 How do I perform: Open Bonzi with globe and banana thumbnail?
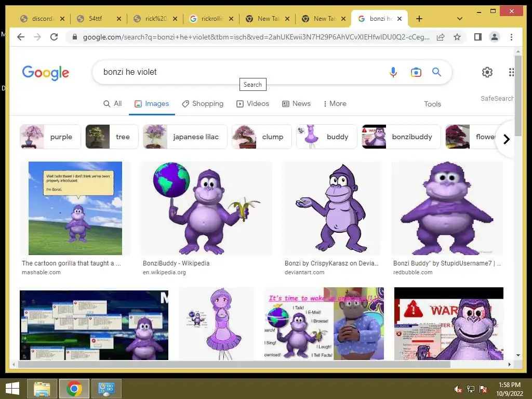(206, 208)
